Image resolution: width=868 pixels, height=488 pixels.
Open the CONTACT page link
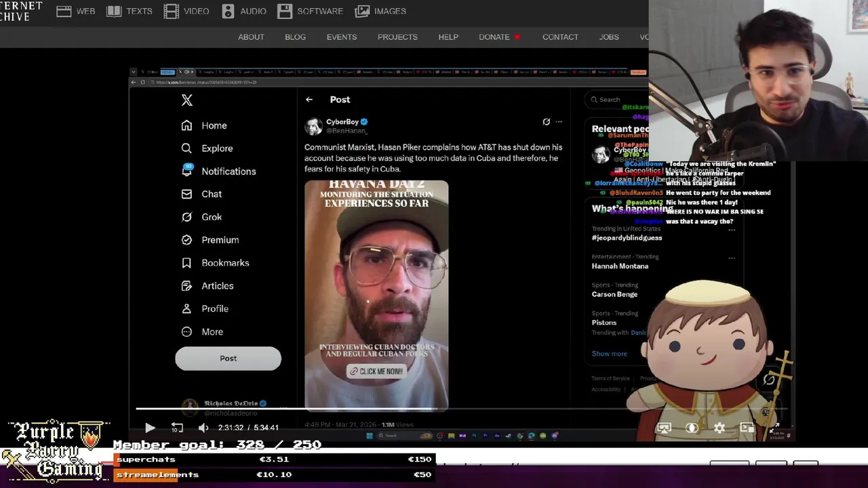[x=560, y=37]
